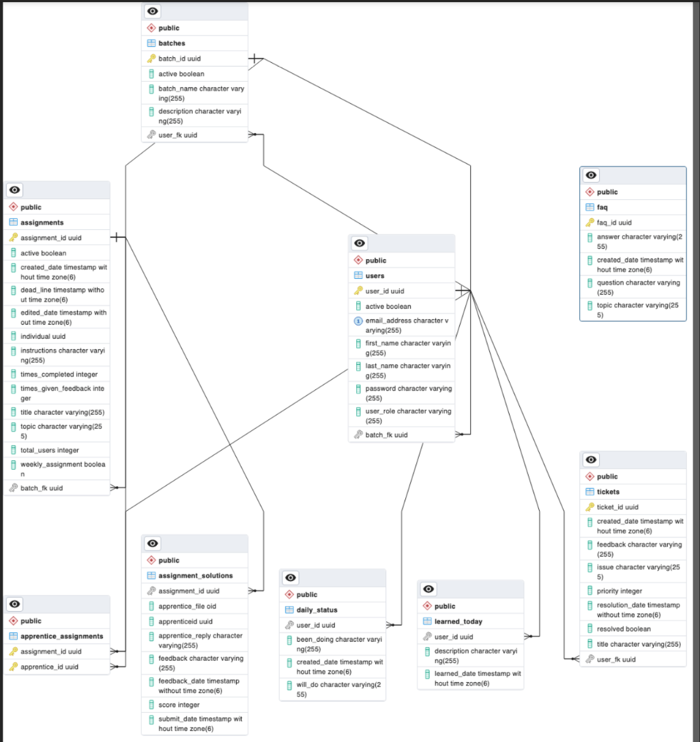Click the user_id gold key icon
This screenshot has height=742, width=700.
click(358, 291)
